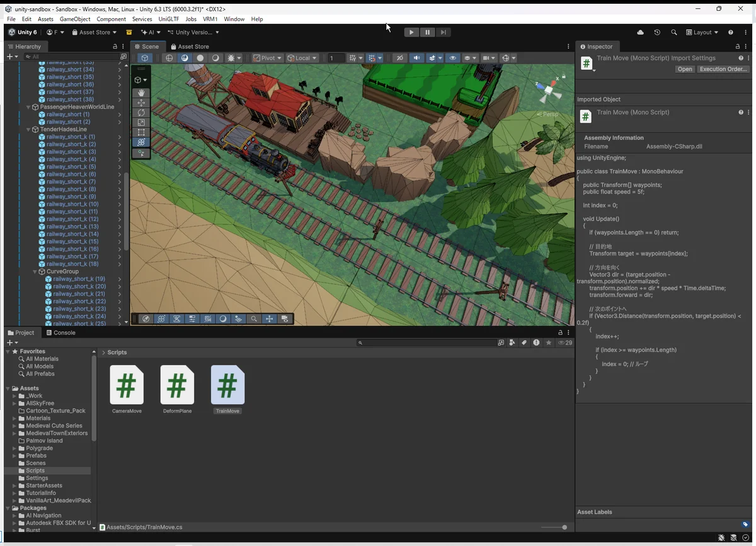Toggle scene audio mute
Image resolution: width=756 pixels, height=546 pixels.
pyautogui.click(x=416, y=58)
